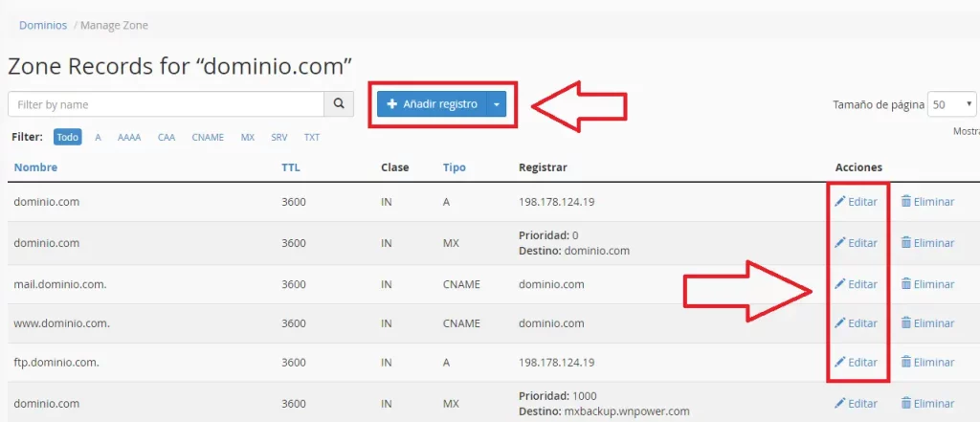The image size is (980, 422).
Task: Filter records by MX type
Action: [248, 137]
